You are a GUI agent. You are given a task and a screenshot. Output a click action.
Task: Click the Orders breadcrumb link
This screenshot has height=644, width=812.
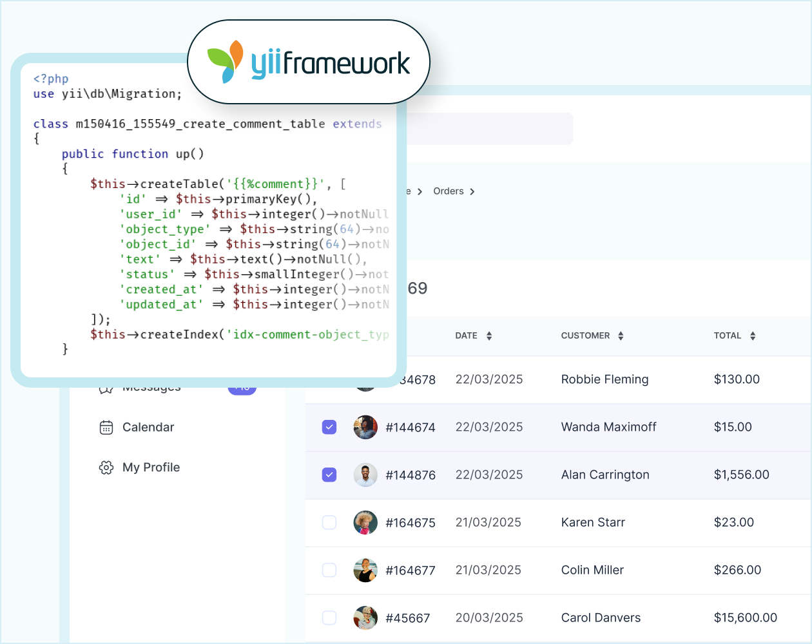pos(449,191)
